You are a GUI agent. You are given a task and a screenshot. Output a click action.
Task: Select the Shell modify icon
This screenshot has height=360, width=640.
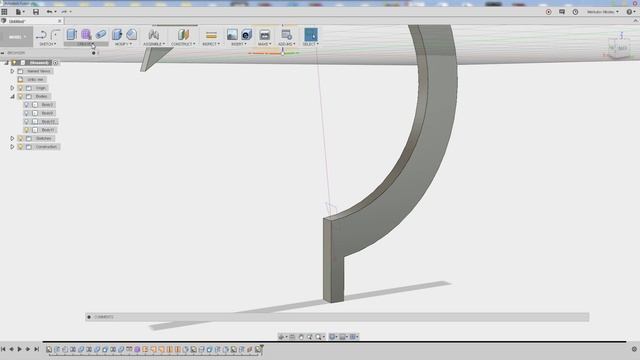pos(131,35)
